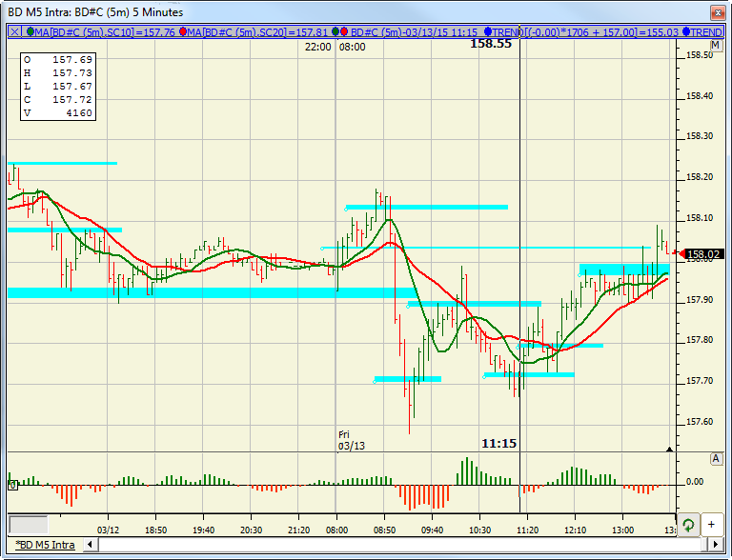Click the A button on the histogram pane

716,459
